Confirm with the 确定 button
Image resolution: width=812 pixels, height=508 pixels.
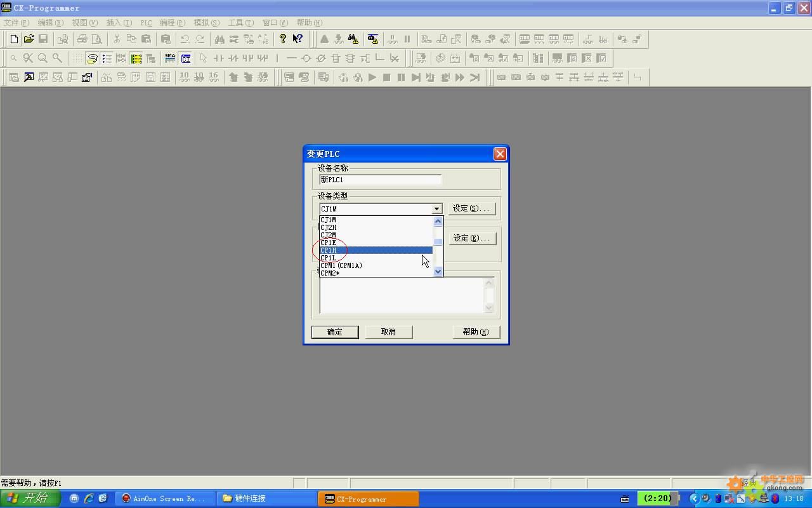tap(335, 332)
